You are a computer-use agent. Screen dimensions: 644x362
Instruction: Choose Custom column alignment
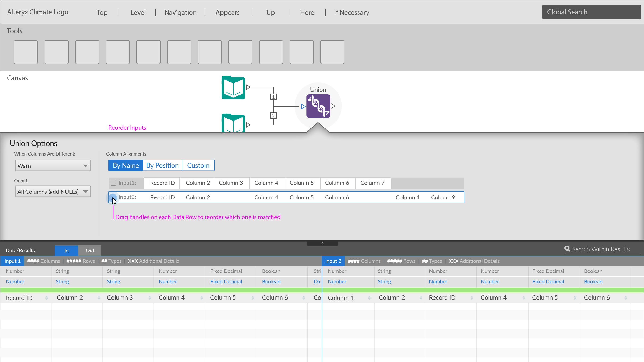[x=198, y=165]
